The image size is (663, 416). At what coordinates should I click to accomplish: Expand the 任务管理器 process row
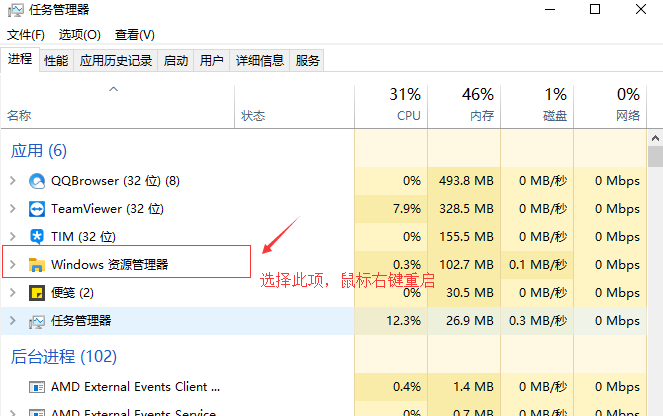pos(12,321)
